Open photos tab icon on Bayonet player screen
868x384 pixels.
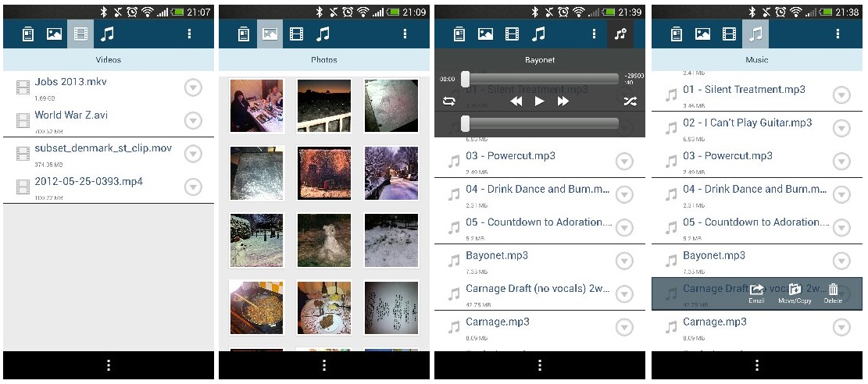click(485, 34)
